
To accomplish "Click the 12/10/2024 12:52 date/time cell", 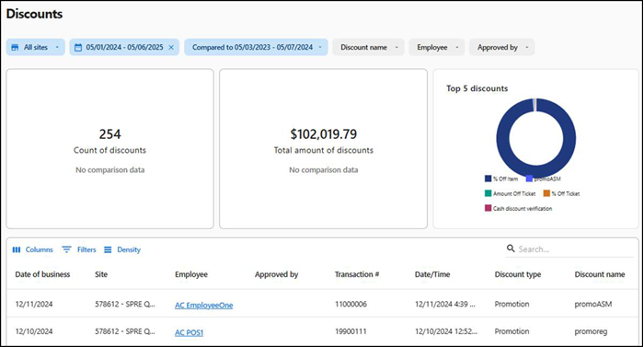I will coord(446,331).
